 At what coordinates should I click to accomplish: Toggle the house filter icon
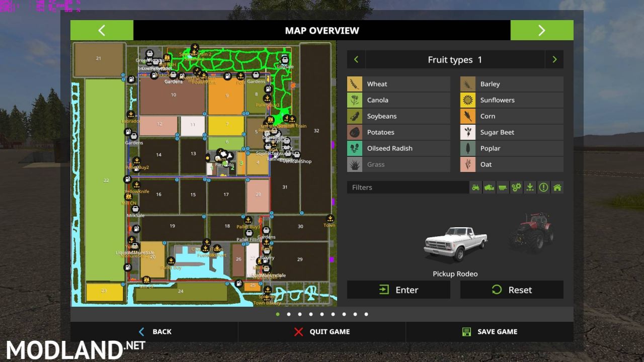coord(557,188)
